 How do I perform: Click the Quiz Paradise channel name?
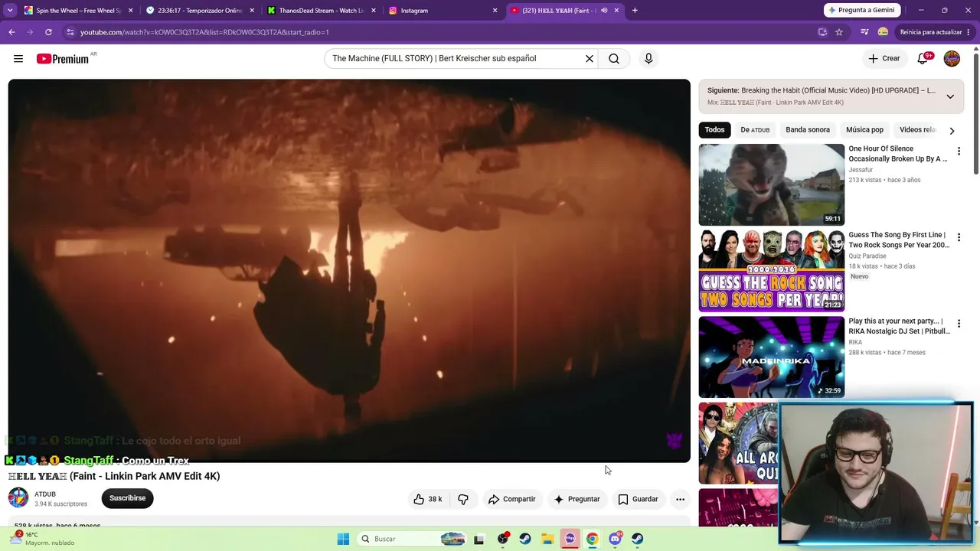(867, 256)
